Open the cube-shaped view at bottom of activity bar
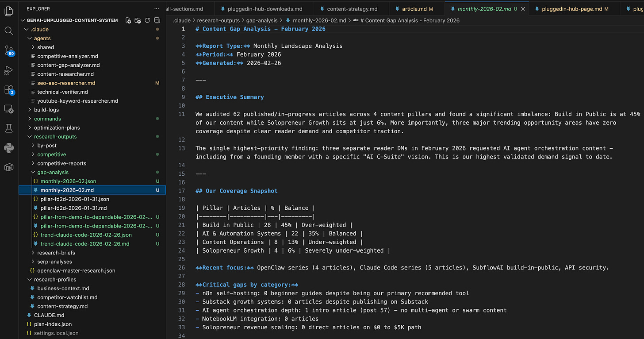Screen dimensions: 644x339 click(8, 167)
